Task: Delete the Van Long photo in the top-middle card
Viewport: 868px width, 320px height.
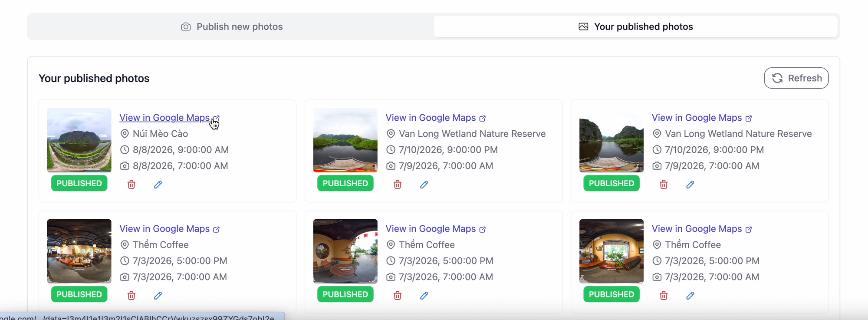Action: click(x=398, y=185)
